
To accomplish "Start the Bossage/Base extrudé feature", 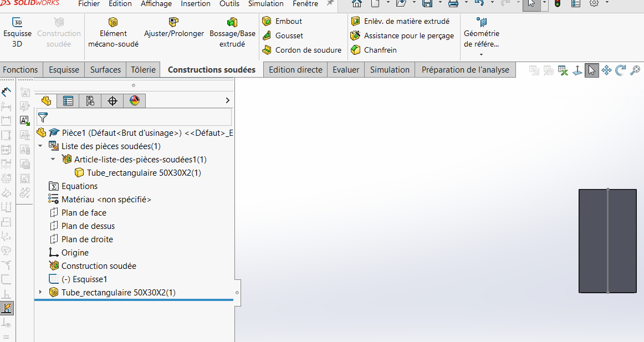I will pyautogui.click(x=232, y=33).
